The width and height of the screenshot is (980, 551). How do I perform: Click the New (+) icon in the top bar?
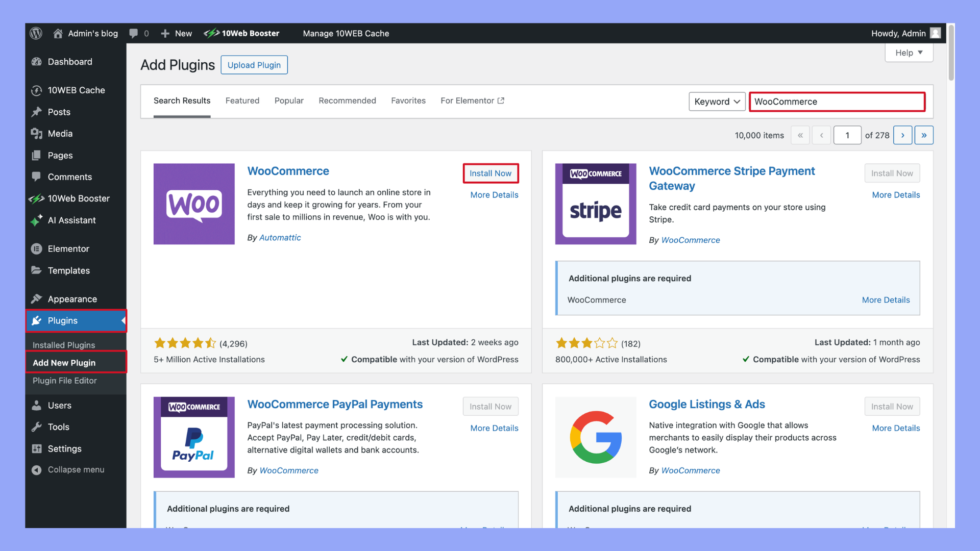164,33
